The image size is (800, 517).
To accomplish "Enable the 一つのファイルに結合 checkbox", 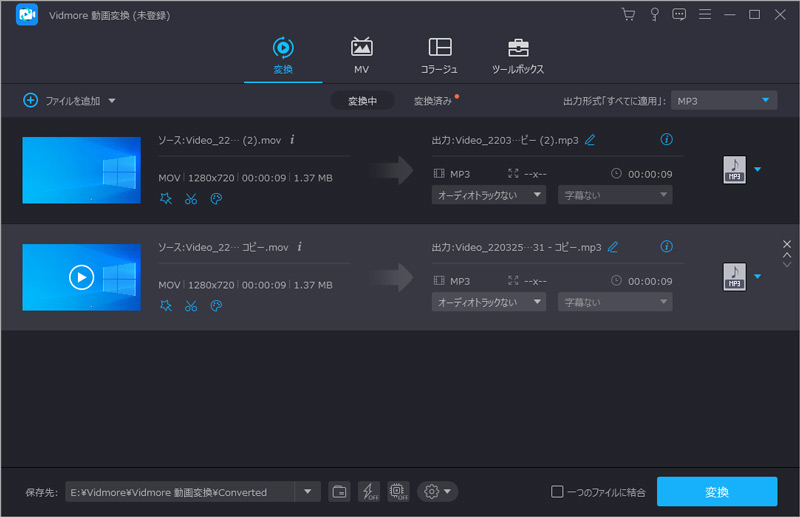I will 558,491.
